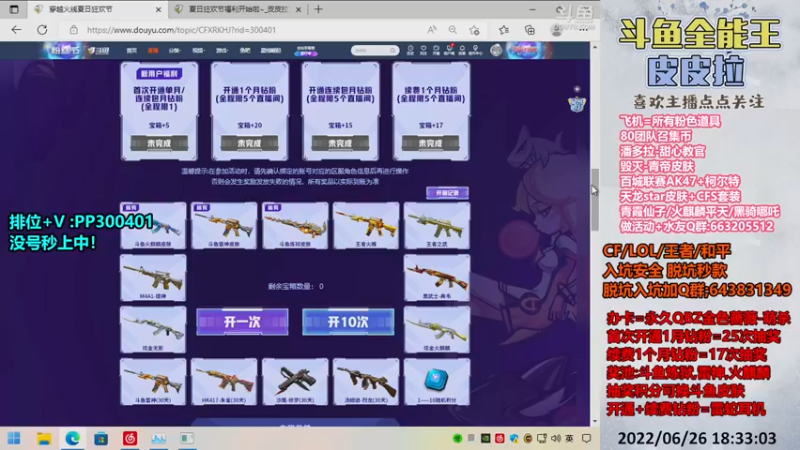Open the browser tab actions menu icon
Image resolution: width=800 pixels, height=450 pixels.
point(14,9)
